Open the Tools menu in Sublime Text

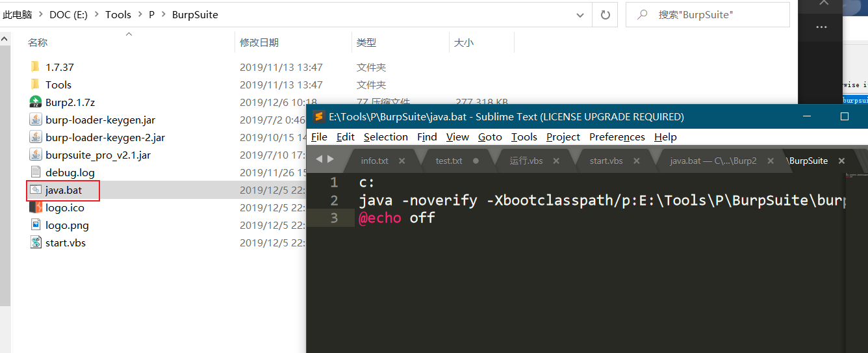(x=524, y=137)
